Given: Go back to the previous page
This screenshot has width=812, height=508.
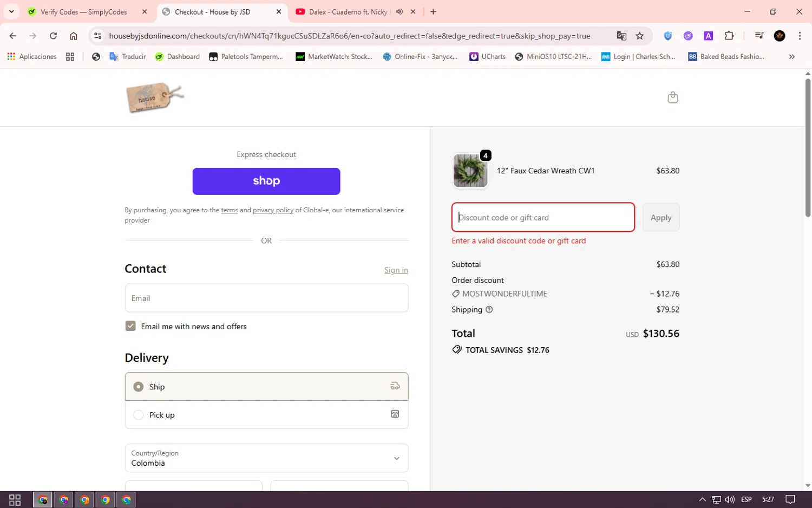Looking at the screenshot, I should pyautogui.click(x=12, y=36).
